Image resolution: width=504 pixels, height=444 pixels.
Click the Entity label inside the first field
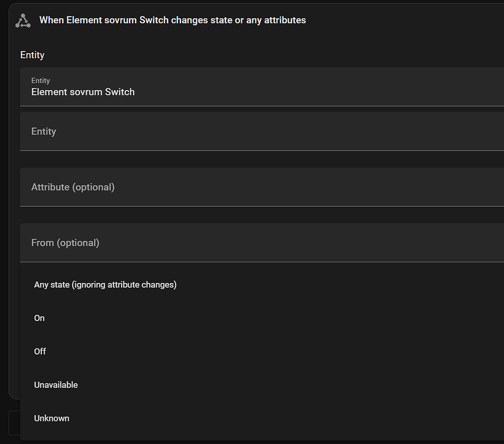(x=40, y=81)
